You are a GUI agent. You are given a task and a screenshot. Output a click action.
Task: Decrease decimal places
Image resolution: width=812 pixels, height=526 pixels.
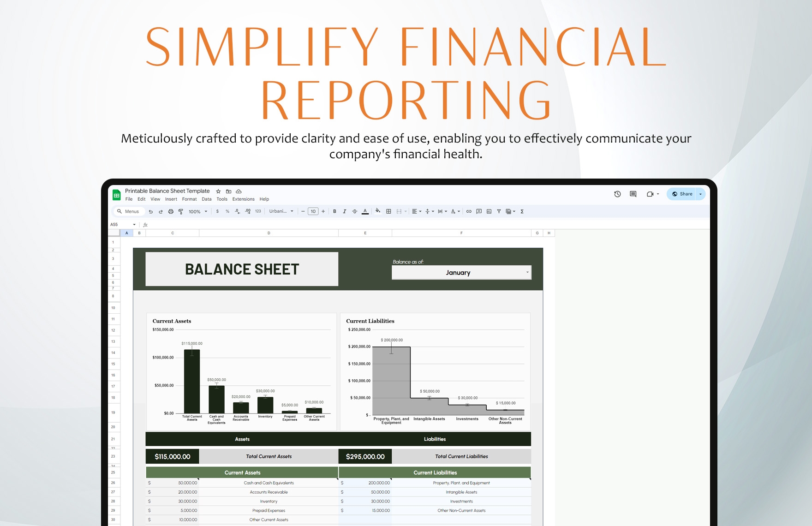click(237, 211)
